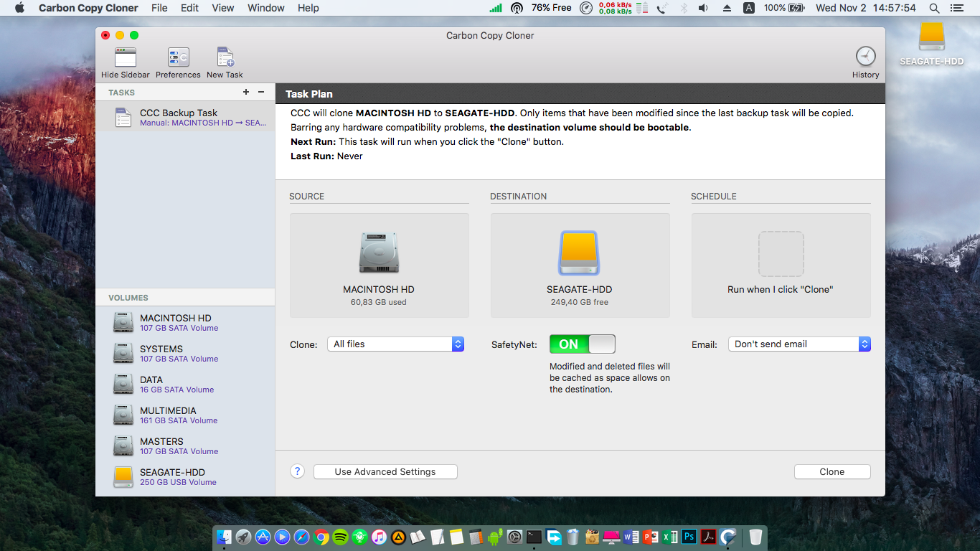Viewport: 980px width, 551px height.
Task: Open iTunes from the Dock
Action: [379, 537]
